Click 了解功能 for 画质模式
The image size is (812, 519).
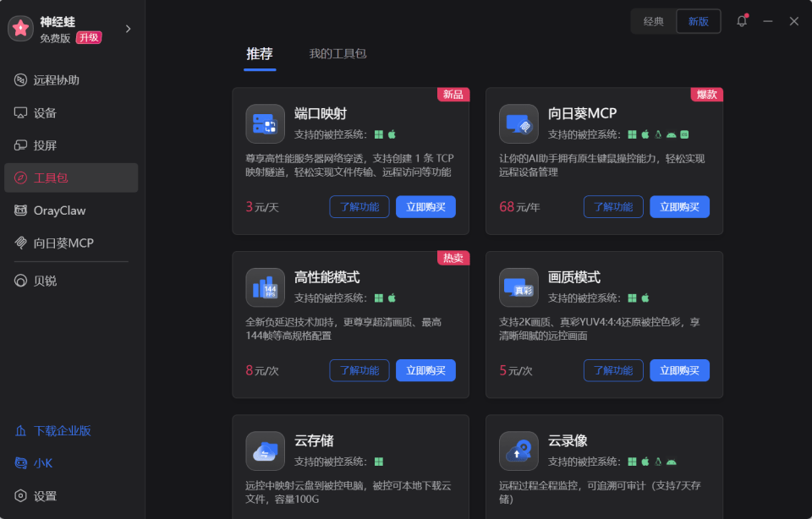coord(613,370)
